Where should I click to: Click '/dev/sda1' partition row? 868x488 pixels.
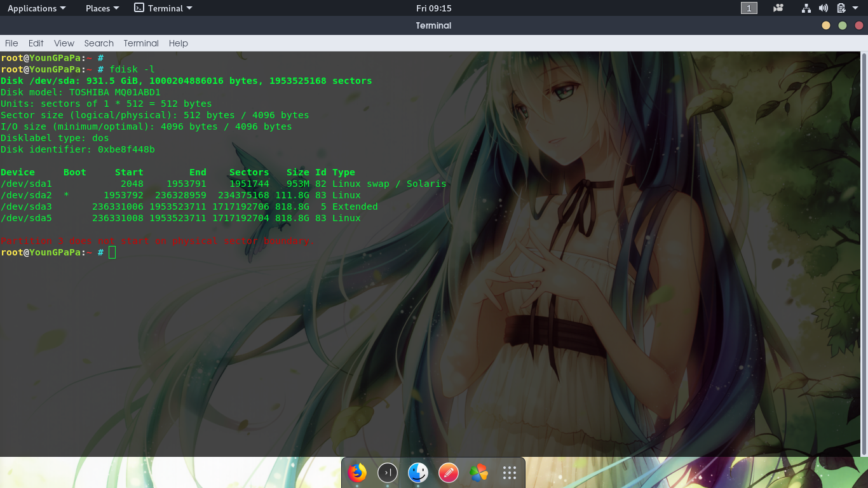pos(224,184)
